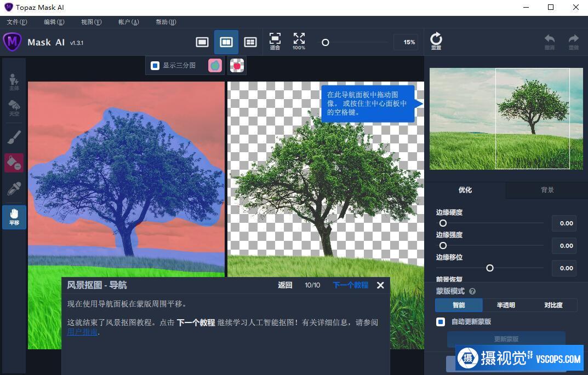Toggle the 显示三分图 checkbox
The width and height of the screenshot is (588, 375).
[x=155, y=66]
